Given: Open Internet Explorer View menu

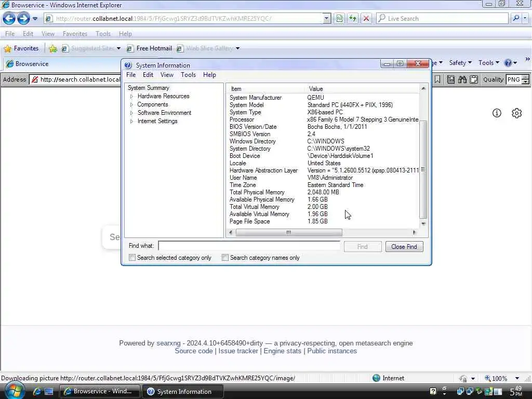Looking at the screenshot, I should pos(48,34).
